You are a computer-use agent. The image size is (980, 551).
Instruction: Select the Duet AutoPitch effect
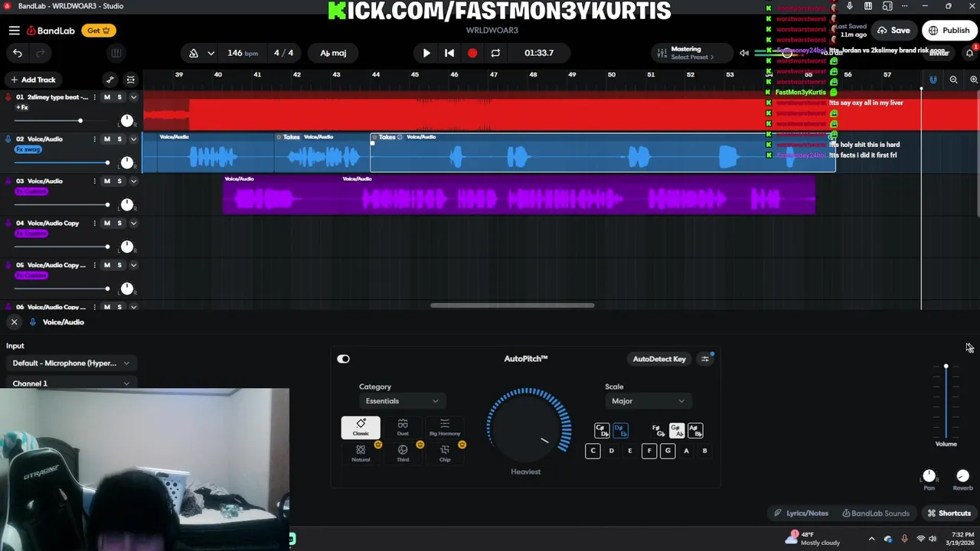pyautogui.click(x=403, y=428)
